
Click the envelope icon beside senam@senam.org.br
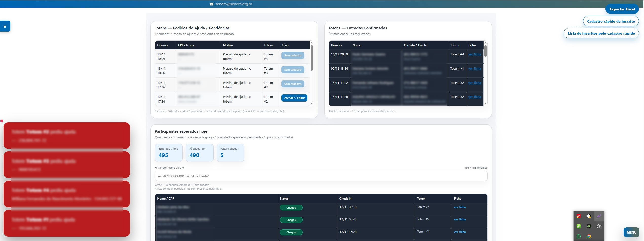click(x=212, y=4)
